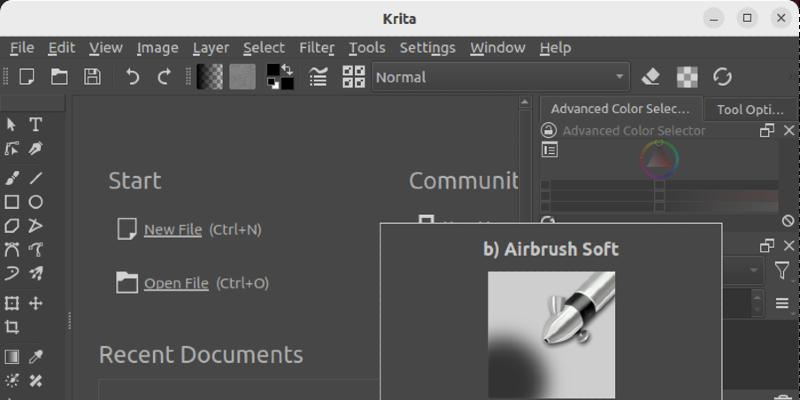Image resolution: width=800 pixels, height=400 pixels.
Task: Open the layer filter funnel dropdown
Action: (x=783, y=270)
